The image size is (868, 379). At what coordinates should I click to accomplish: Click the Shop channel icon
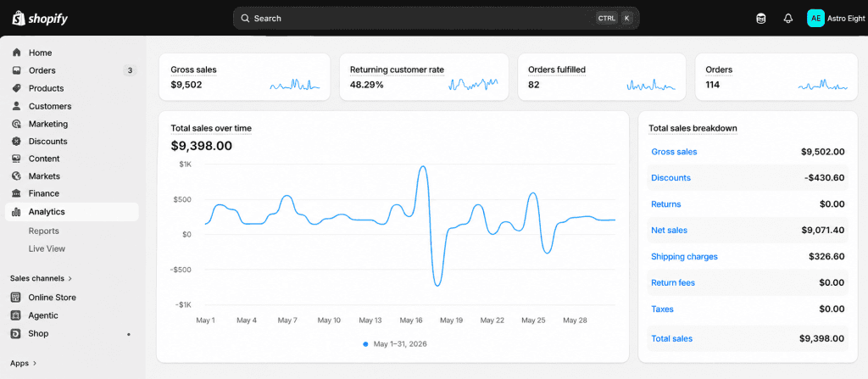pos(16,333)
